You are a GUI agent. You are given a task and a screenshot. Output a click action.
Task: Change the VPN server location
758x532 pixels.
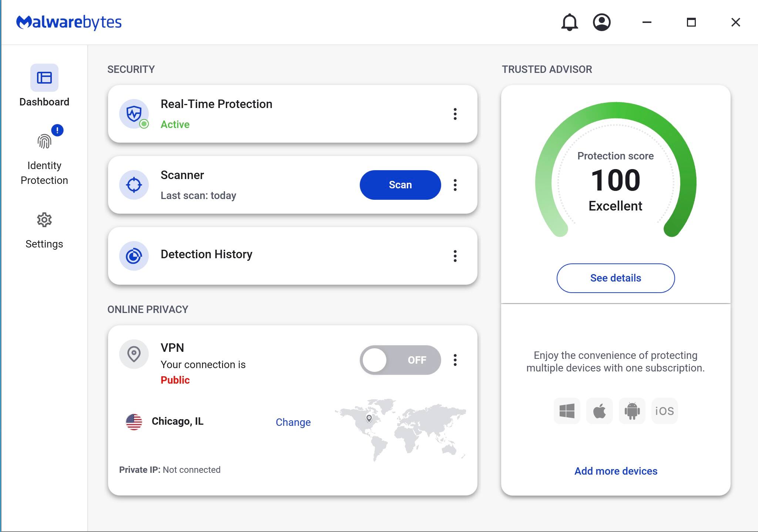pyautogui.click(x=293, y=422)
